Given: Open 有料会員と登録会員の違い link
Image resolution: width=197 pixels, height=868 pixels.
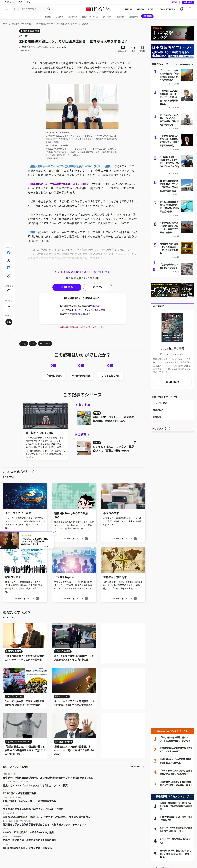Looking at the screenshot, I should [x=82, y=327].
